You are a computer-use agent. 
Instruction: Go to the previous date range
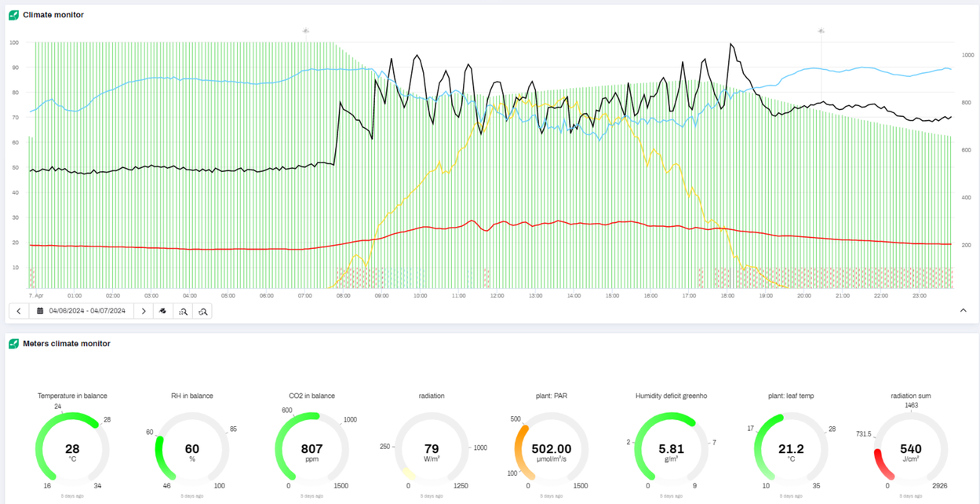click(x=19, y=311)
